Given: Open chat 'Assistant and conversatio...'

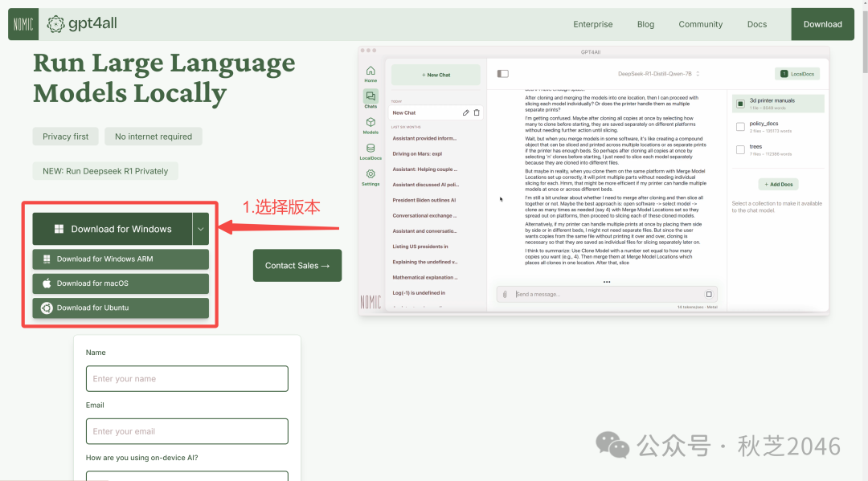Looking at the screenshot, I should point(424,231).
